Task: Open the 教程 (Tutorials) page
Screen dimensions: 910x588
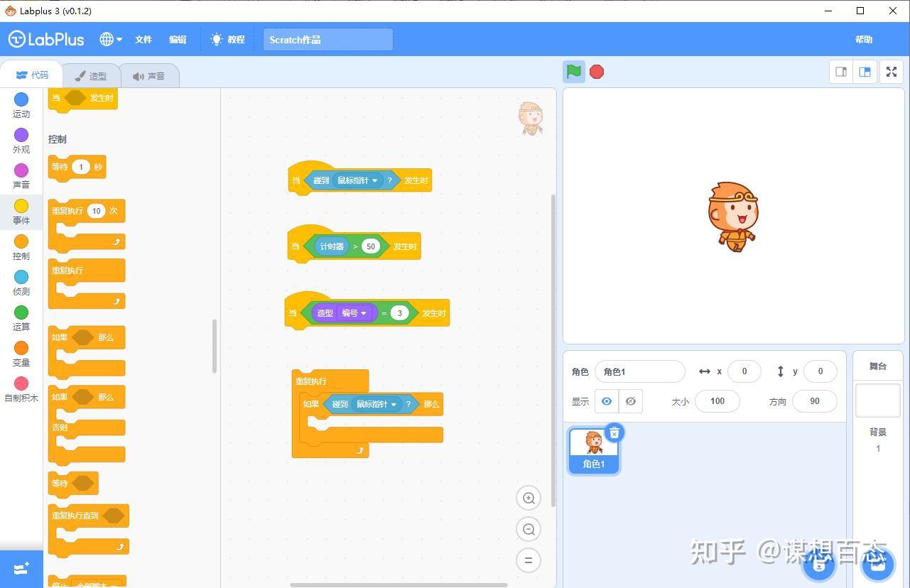Action: click(x=228, y=39)
